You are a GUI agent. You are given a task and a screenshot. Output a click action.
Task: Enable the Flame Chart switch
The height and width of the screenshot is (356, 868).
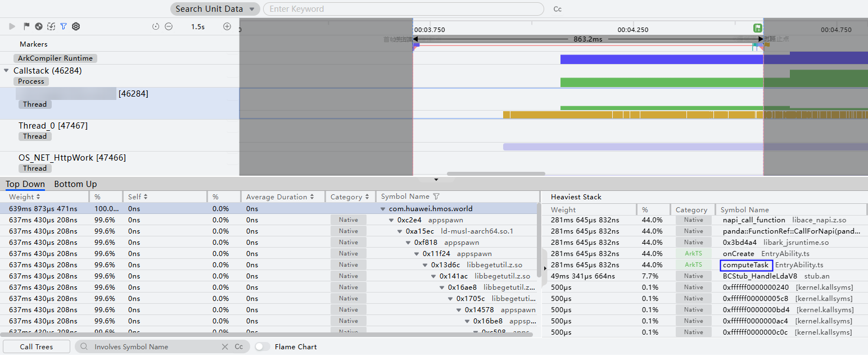263,346
